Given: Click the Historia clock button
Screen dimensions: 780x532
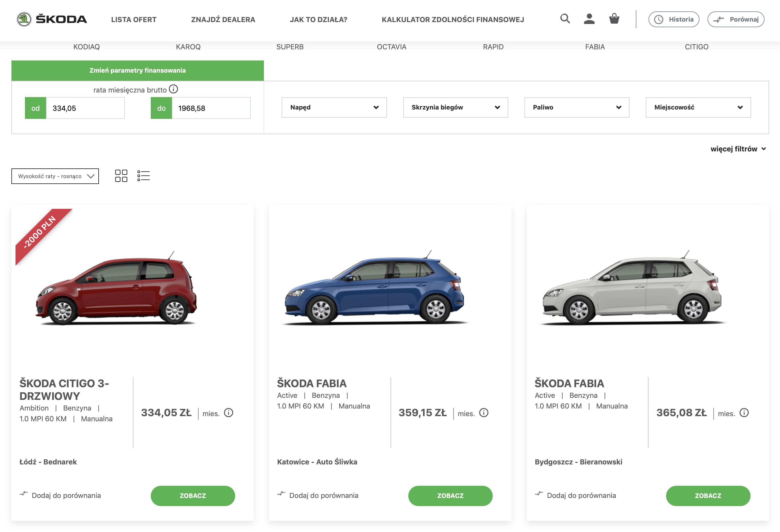Looking at the screenshot, I should click(x=674, y=20).
